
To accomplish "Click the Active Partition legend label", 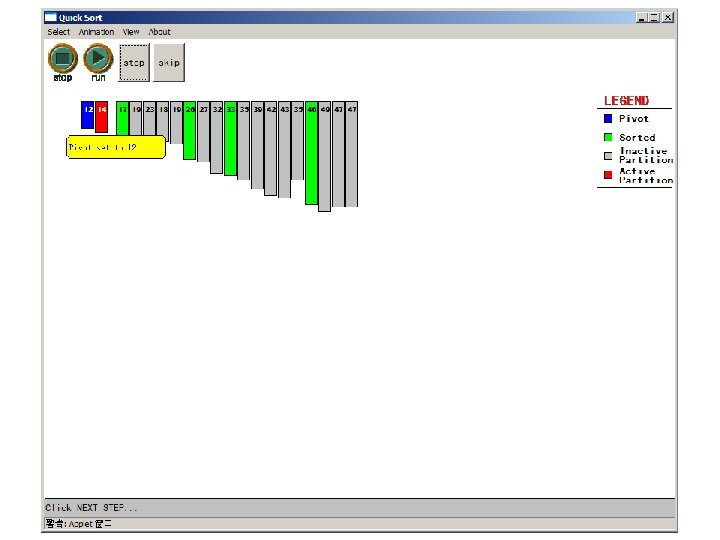I will click(646, 175).
